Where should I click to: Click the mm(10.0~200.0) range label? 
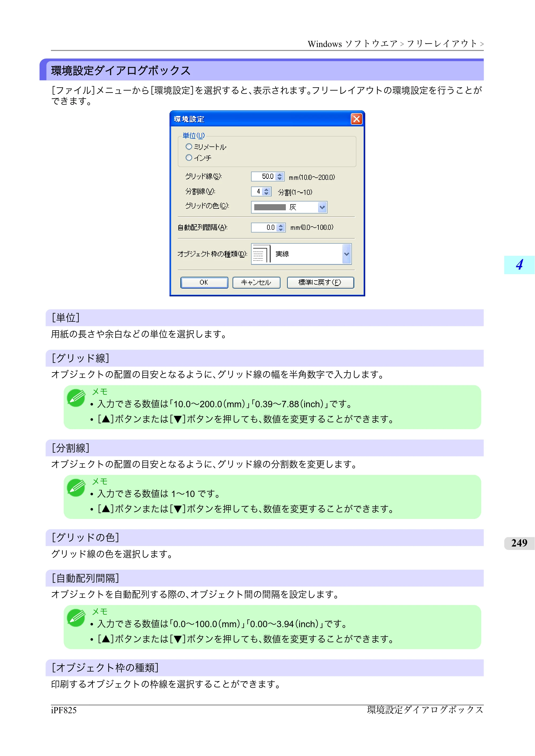(x=312, y=177)
